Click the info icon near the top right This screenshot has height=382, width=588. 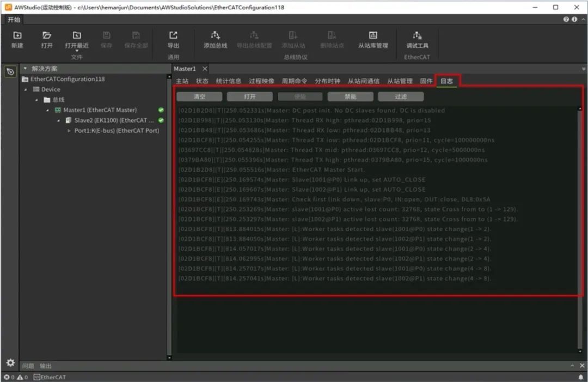574,19
